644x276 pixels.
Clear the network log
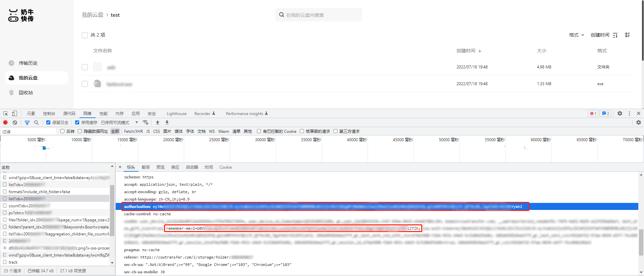[15, 122]
